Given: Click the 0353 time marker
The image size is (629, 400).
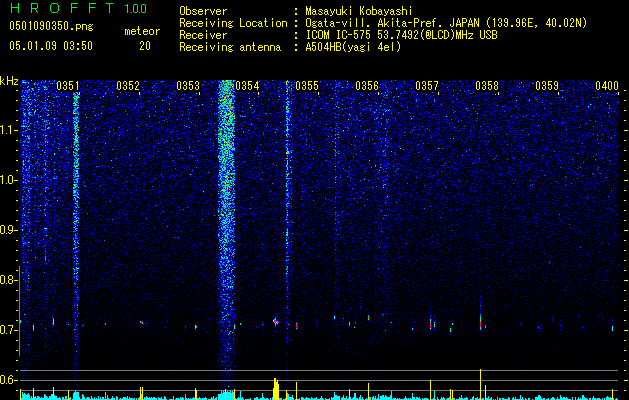Looking at the screenshot, I should click(188, 86).
